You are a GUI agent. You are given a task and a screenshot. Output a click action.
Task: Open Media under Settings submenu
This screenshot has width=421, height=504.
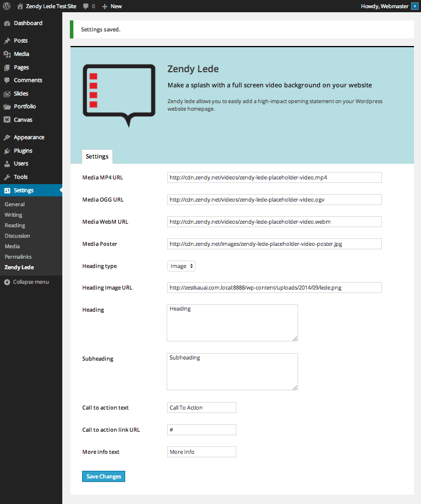click(12, 246)
